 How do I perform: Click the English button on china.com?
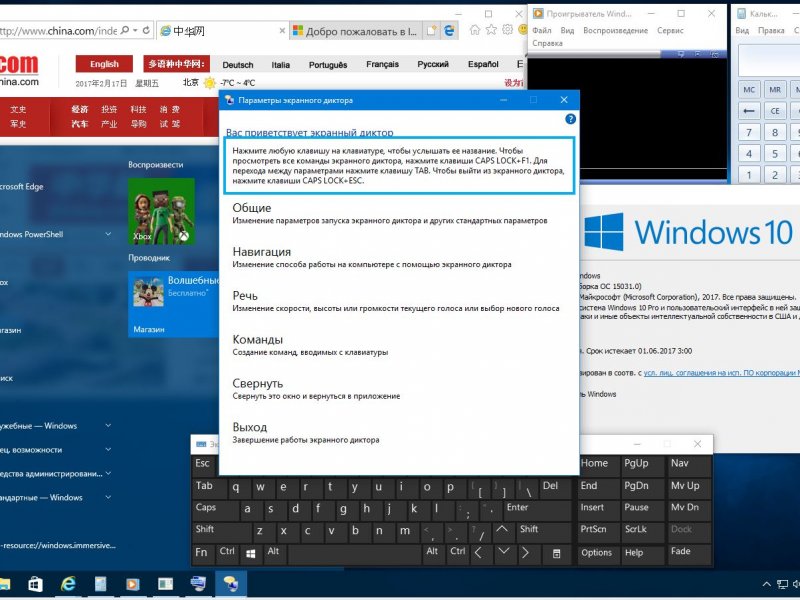click(104, 64)
